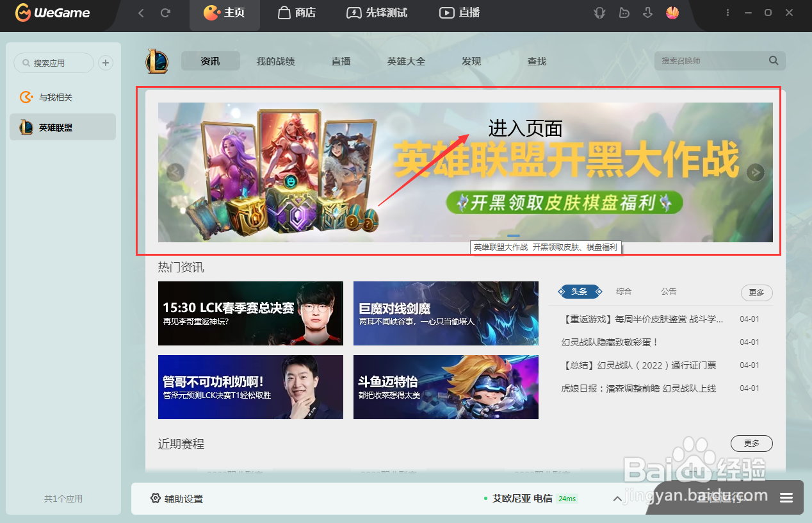The image size is (812, 523).
Task: Select the 头条 news filter
Action: pyautogui.click(x=580, y=292)
